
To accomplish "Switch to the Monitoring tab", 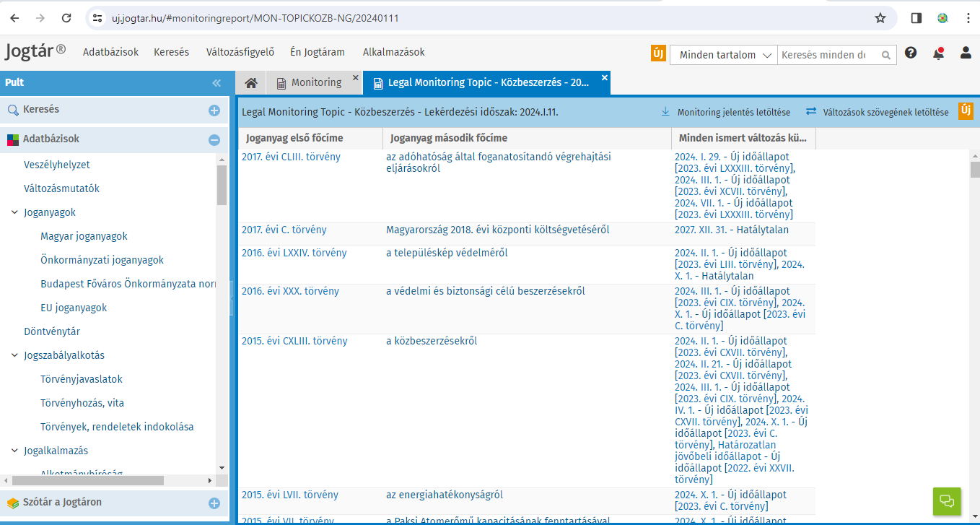I will point(316,83).
